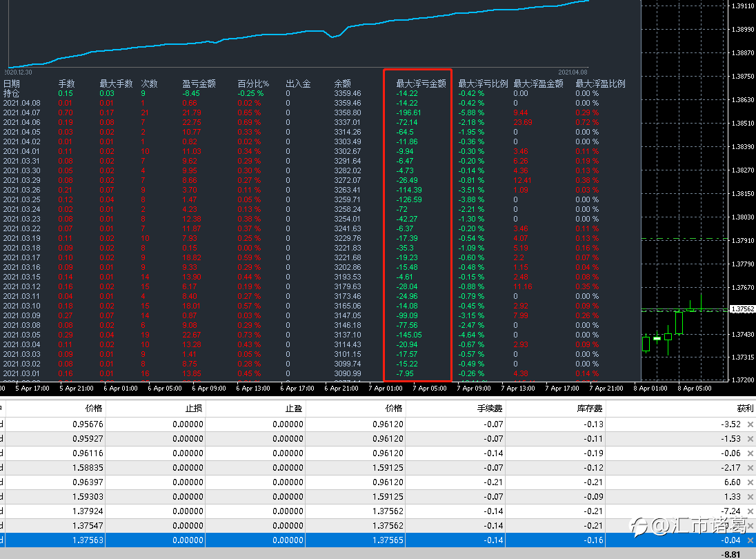Image resolution: width=756 pixels, height=559 pixels.
Task: Close the order with profit -3.52
Action: (x=750, y=424)
